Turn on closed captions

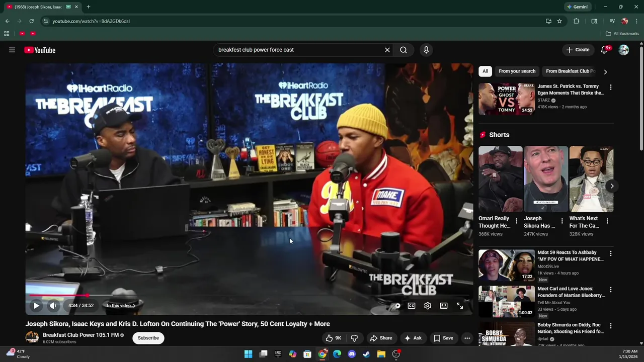412,305
